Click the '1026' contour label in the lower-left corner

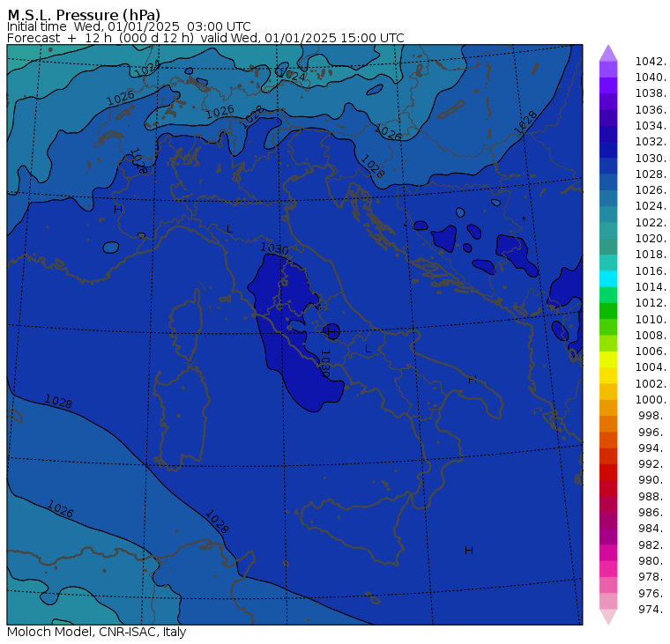click(x=60, y=508)
